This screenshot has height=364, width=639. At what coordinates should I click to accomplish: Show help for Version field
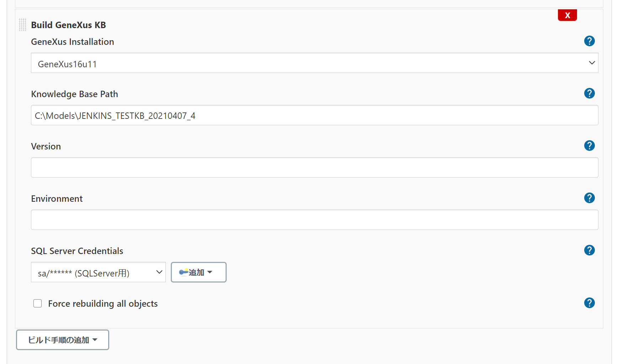point(589,146)
